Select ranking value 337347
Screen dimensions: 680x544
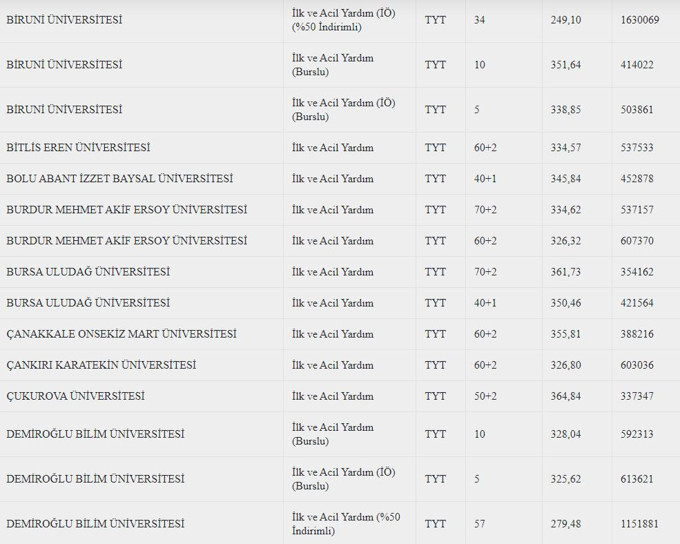pyautogui.click(x=637, y=396)
